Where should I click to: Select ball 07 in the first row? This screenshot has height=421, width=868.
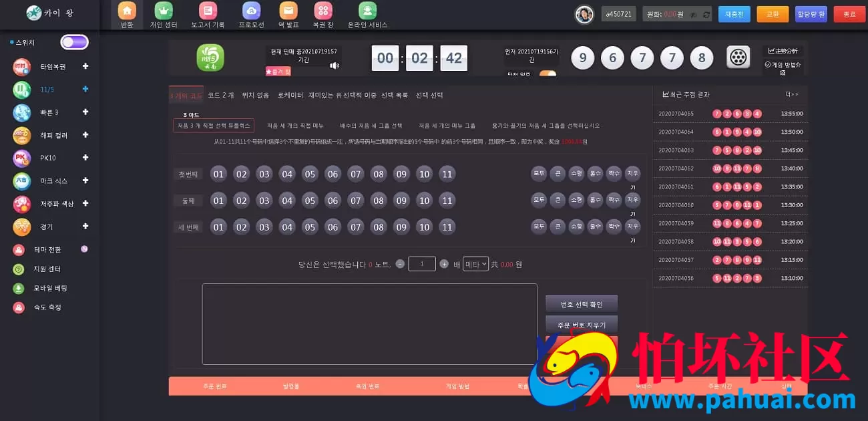(355, 174)
